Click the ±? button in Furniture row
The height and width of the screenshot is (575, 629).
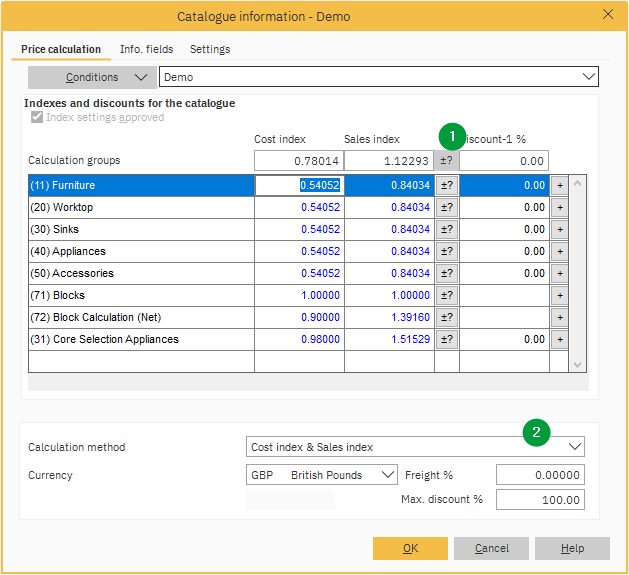point(446,185)
